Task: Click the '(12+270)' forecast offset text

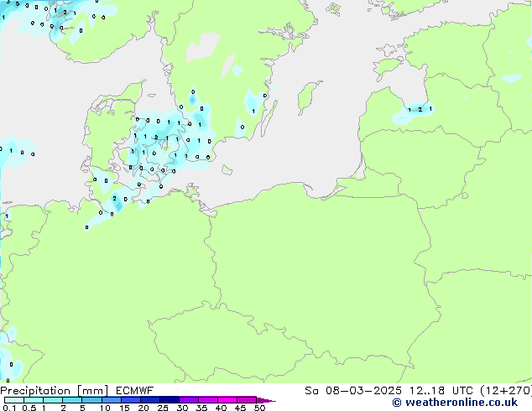Action: (x=506, y=391)
